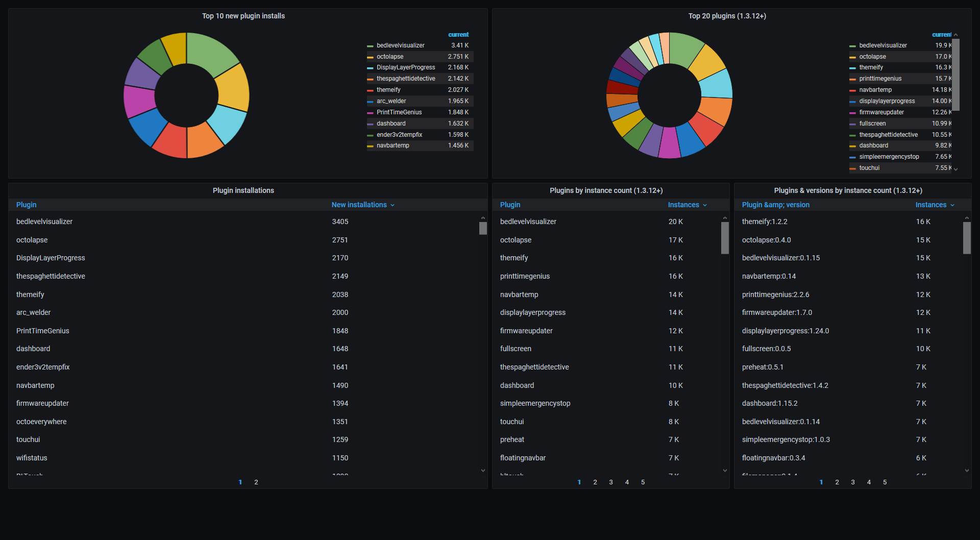Toggle thespaghettidetective series in Top 10 legend
Screen dimensions: 980x540
pyautogui.click(x=406, y=79)
